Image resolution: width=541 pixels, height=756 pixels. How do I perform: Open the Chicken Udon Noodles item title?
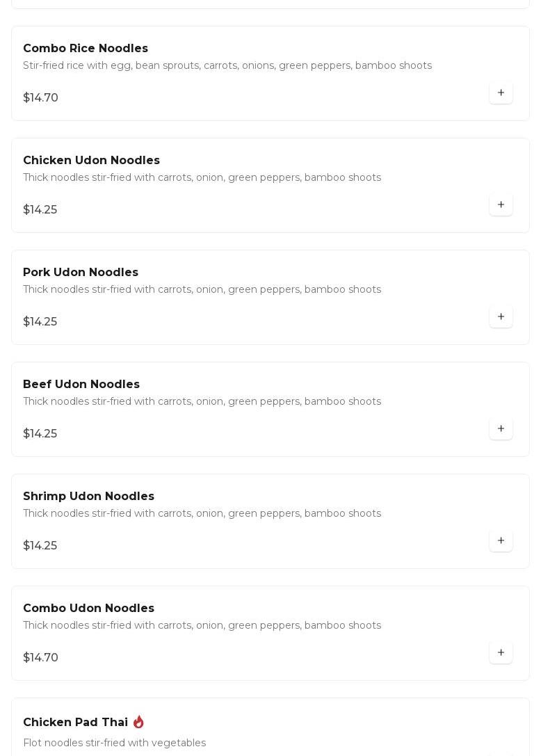tap(91, 160)
